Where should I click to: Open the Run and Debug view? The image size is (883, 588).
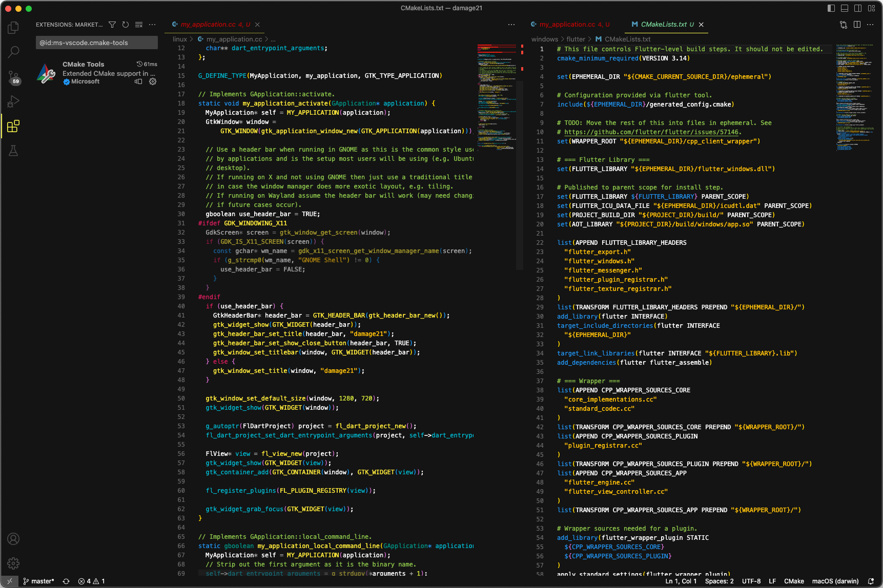pos(13,101)
